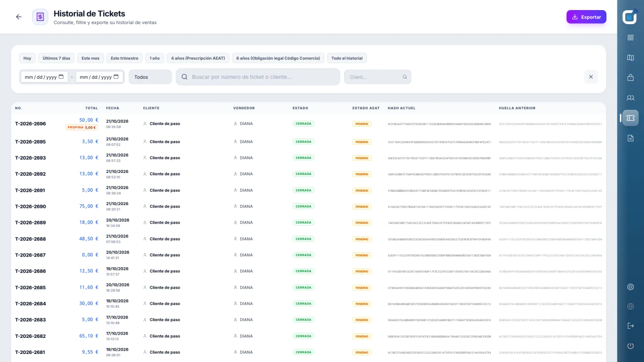The height and width of the screenshot is (362, 644).
Task: Open ticket T-2026-2696 row
Action: tap(308, 123)
